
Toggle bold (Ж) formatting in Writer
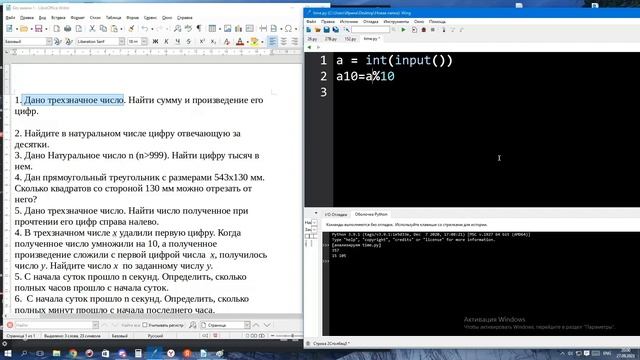pos(155,41)
